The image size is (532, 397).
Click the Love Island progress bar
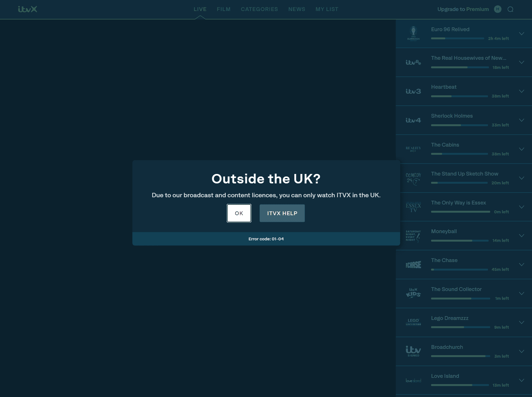[x=460, y=385]
